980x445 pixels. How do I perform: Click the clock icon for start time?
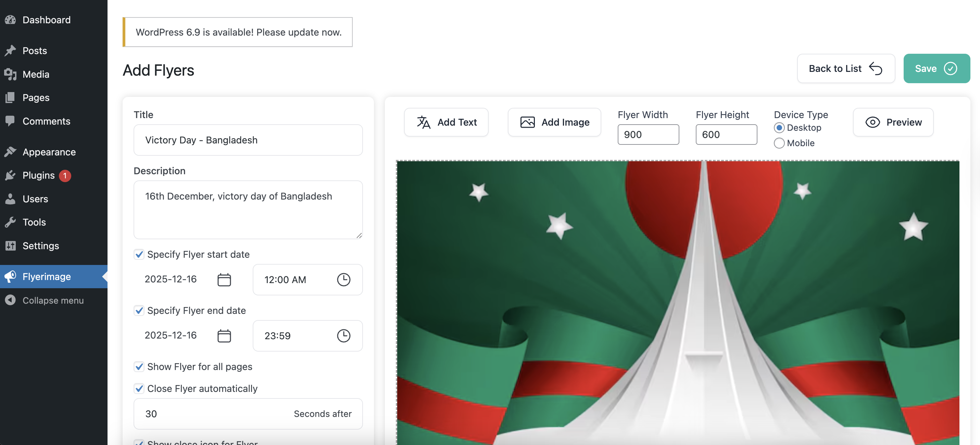click(x=343, y=280)
